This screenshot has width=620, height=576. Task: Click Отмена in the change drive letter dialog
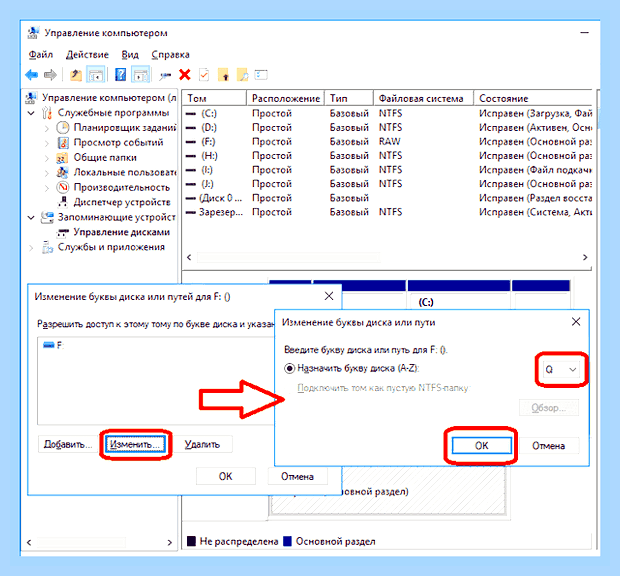tap(548, 446)
